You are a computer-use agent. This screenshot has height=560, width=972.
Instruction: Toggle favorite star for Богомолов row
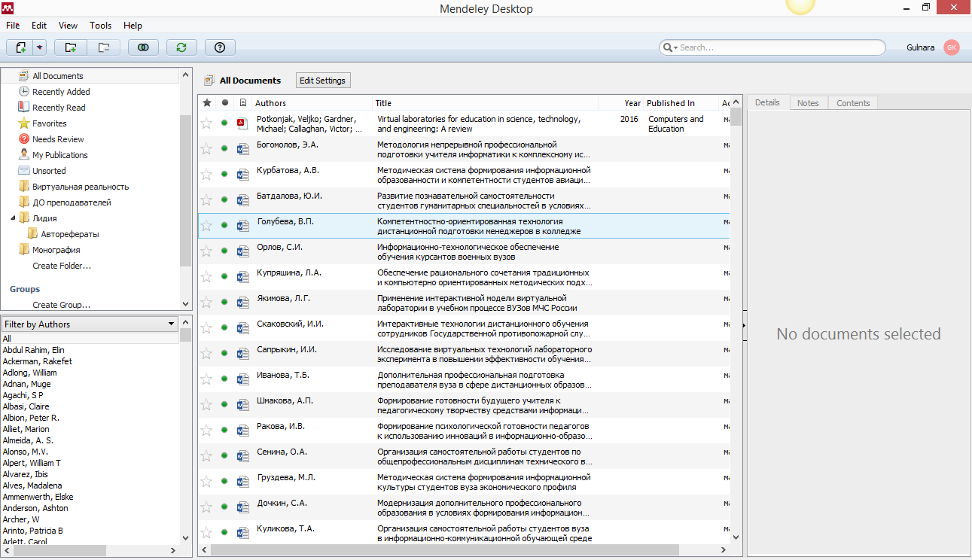click(206, 149)
